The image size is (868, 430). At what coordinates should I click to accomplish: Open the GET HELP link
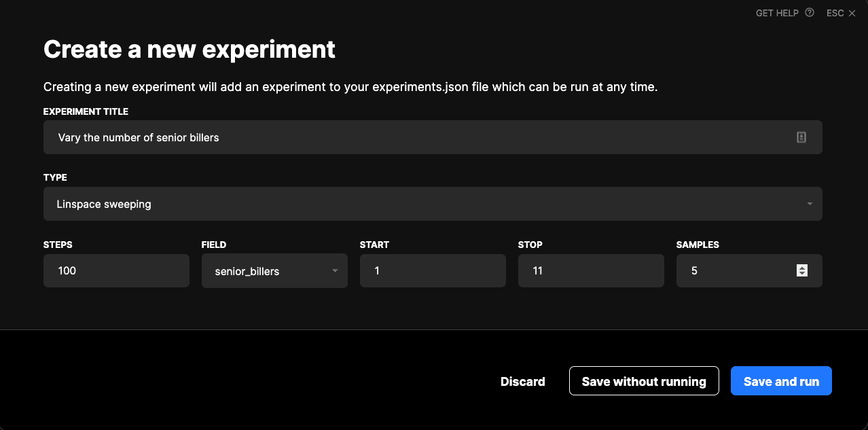click(777, 13)
